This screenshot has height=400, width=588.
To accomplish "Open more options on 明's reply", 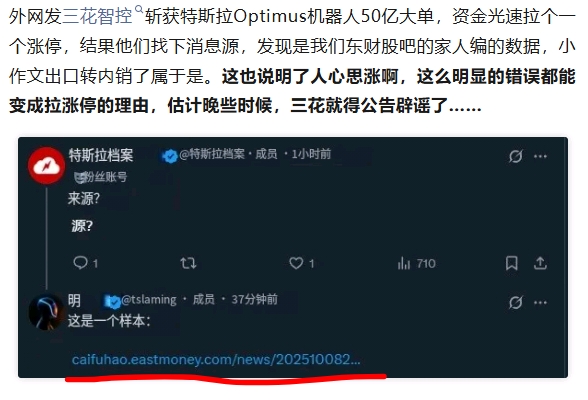I will coord(540,302).
